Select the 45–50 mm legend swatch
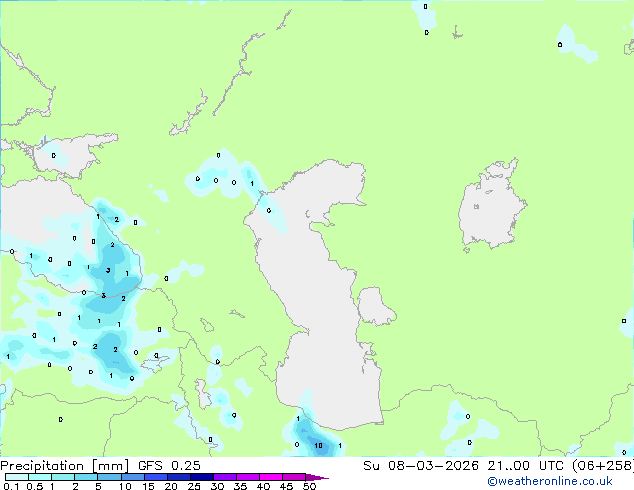The image size is (634, 490). (x=294, y=477)
